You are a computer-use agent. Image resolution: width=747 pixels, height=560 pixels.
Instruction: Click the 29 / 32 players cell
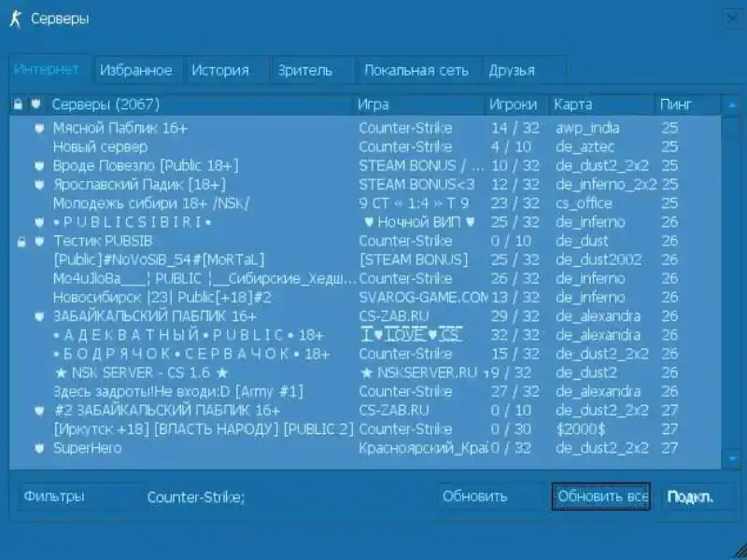click(x=515, y=316)
